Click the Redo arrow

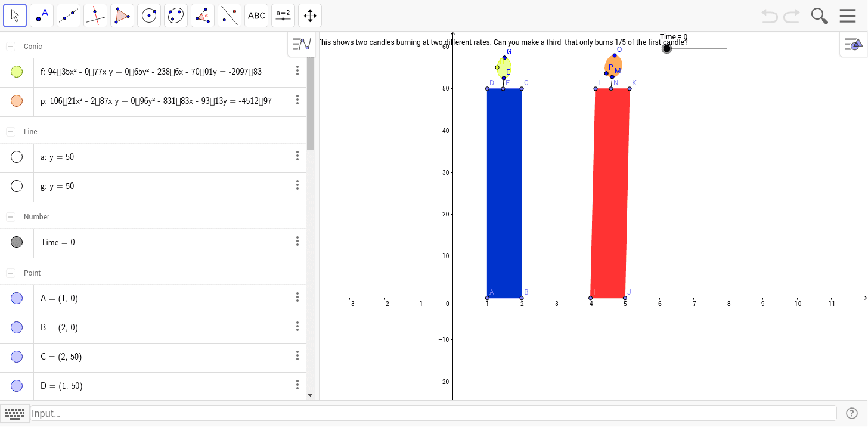click(x=792, y=16)
